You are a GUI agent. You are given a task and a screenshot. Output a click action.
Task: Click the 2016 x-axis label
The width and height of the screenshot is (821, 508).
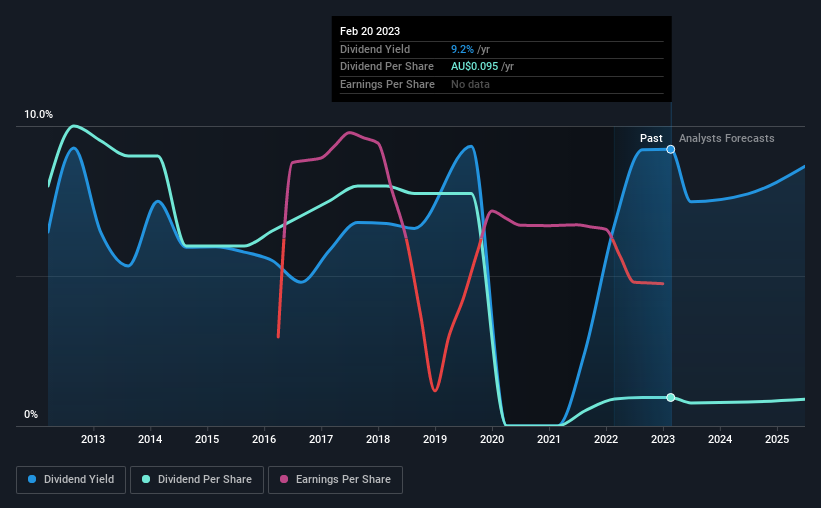point(264,439)
